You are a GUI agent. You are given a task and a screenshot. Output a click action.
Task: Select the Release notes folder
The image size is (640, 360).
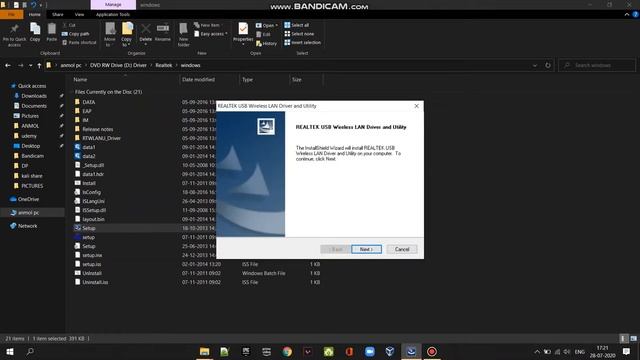pos(98,129)
